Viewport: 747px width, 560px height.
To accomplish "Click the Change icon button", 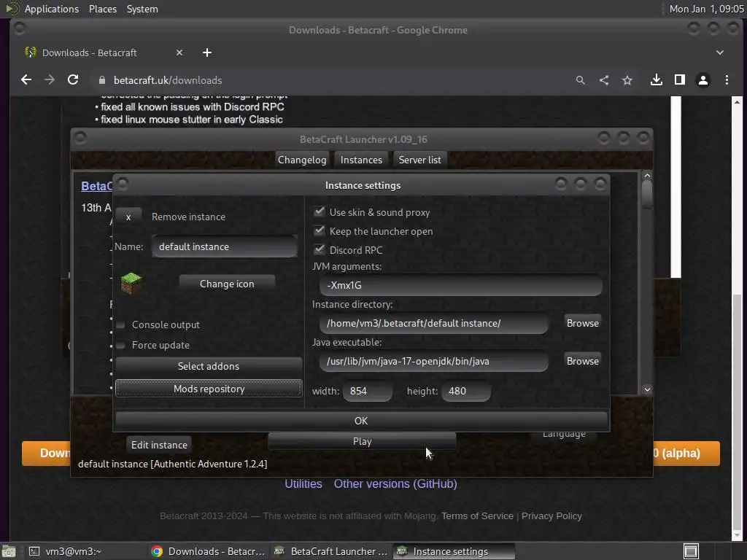I will pyautogui.click(x=227, y=284).
